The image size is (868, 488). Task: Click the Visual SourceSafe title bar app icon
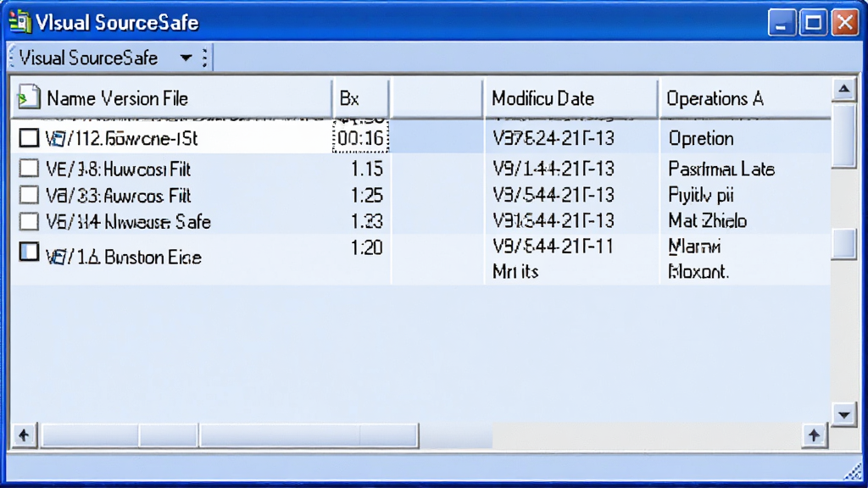click(20, 22)
